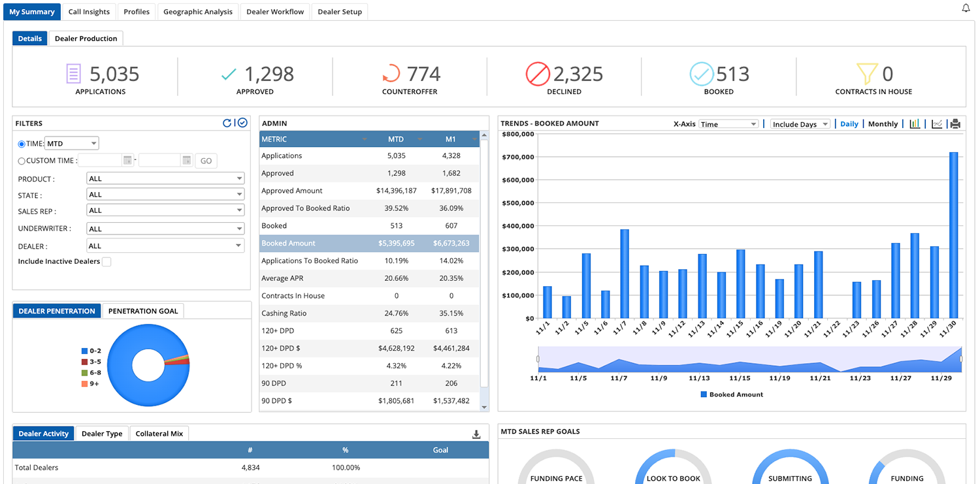Open the METRIC column header menu arrow
Screen dimensions: 980x484
point(365,140)
